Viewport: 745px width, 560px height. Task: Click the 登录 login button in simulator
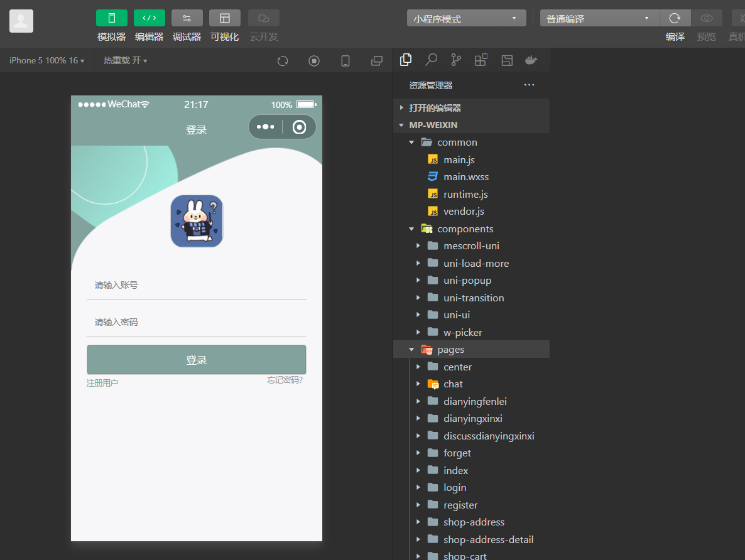(196, 360)
